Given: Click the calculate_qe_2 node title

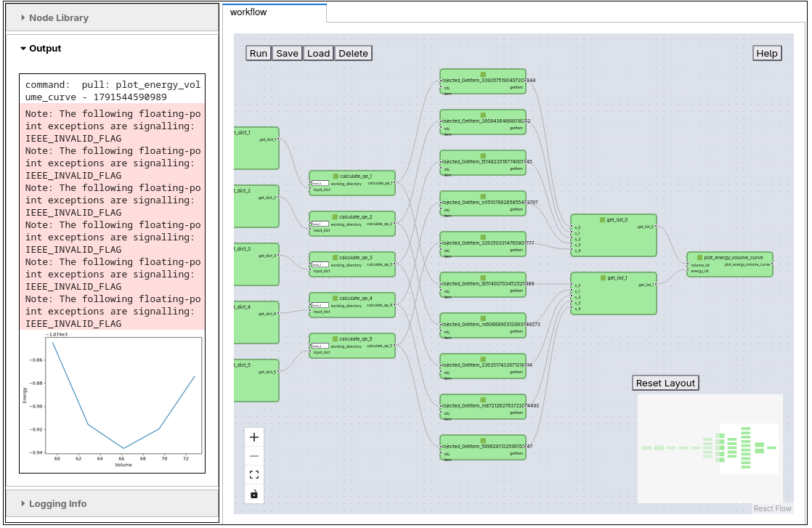Looking at the screenshot, I should [356, 217].
